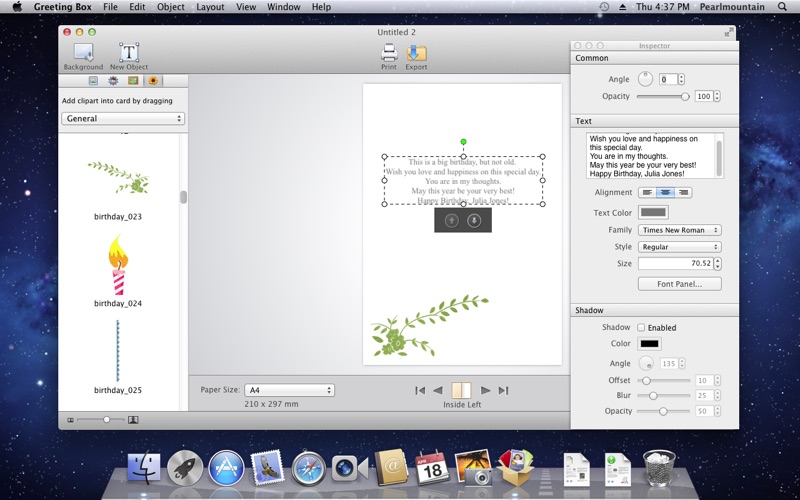Viewport: 800px width, 500px height.
Task: Click the small thumbnails icon at slider's left end
Action: click(70, 420)
